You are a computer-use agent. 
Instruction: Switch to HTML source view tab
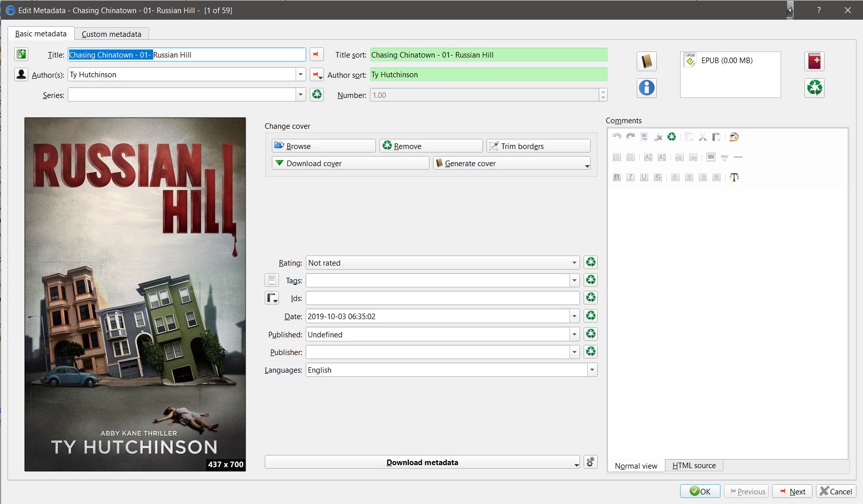[694, 466]
